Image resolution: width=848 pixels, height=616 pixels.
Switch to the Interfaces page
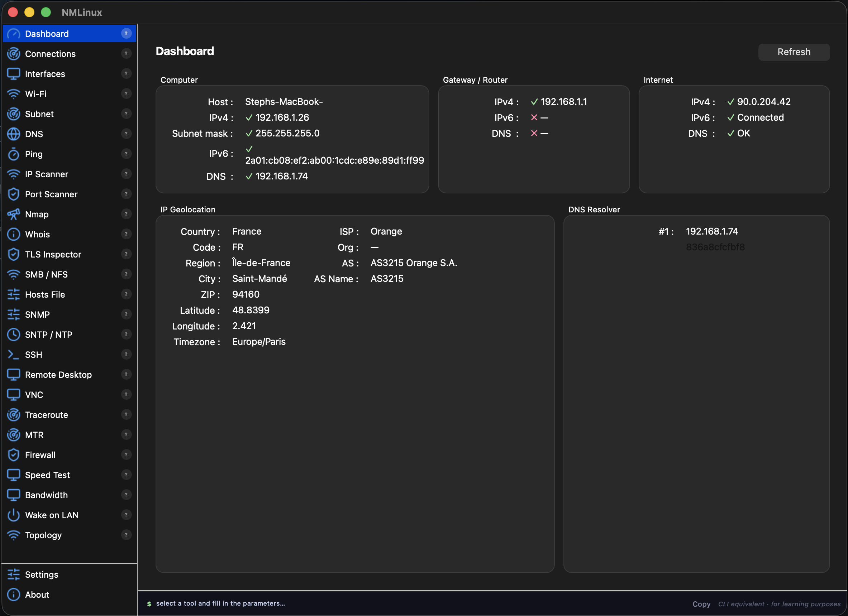[45, 74]
